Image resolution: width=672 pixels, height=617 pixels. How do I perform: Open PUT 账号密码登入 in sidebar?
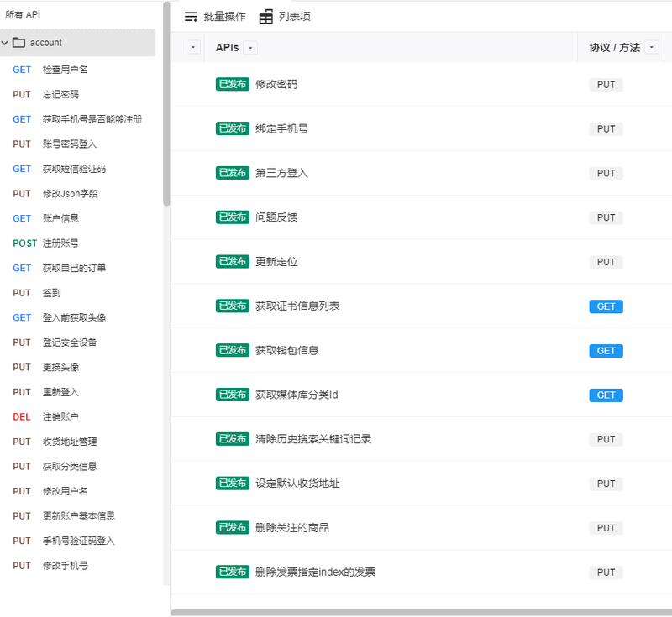77,144
